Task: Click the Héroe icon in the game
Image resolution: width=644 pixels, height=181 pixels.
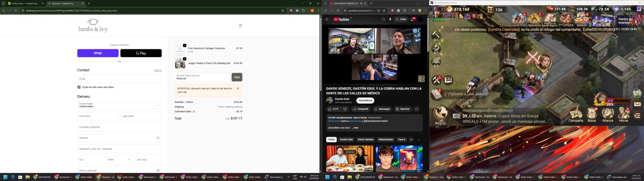Action: pyautogui.click(x=623, y=114)
